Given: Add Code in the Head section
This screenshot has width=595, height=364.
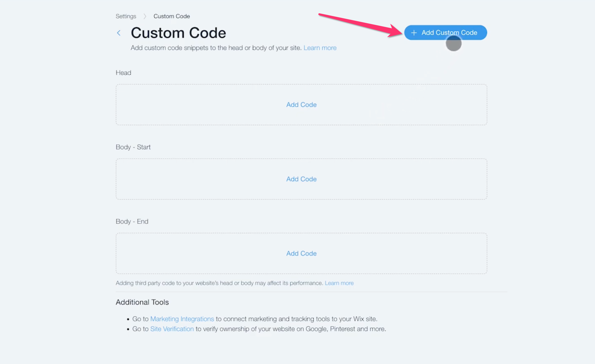Looking at the screenshot, I should click(301, 105).
